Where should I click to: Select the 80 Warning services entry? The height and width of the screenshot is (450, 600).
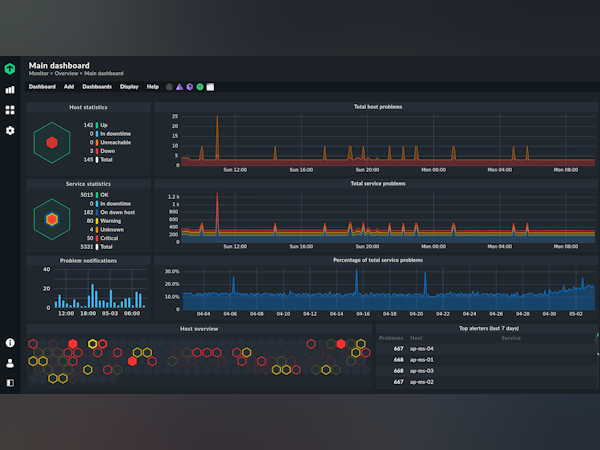click(x=104, y=221)
